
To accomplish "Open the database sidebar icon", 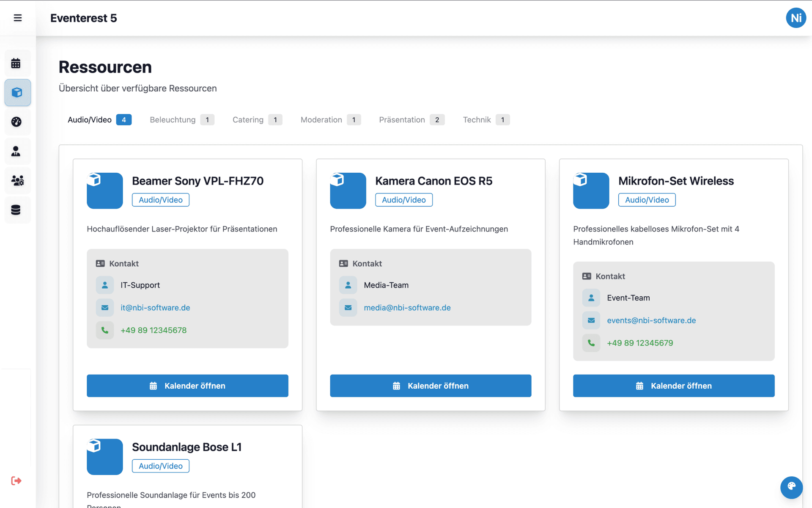I will [16, 210].
